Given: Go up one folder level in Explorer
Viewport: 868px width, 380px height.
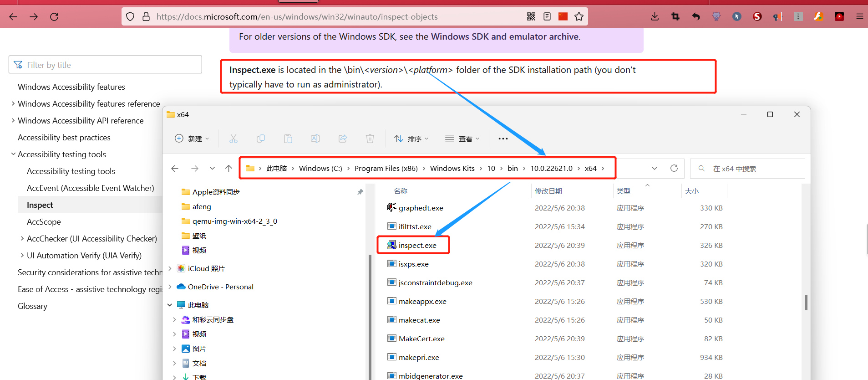Looking at the screenshot, I should tap(228, 169).
